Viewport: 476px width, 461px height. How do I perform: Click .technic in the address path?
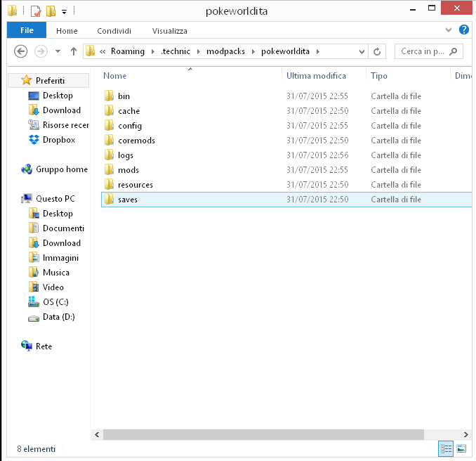176,51
